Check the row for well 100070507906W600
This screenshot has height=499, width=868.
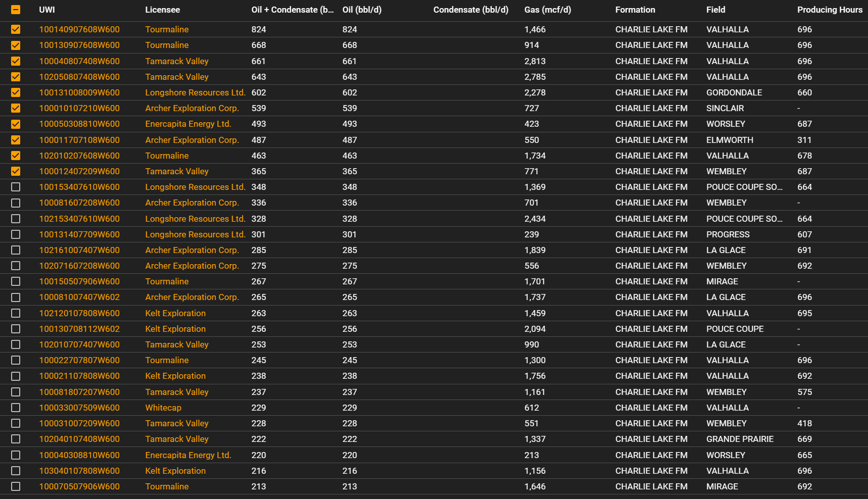coord(16,486)
